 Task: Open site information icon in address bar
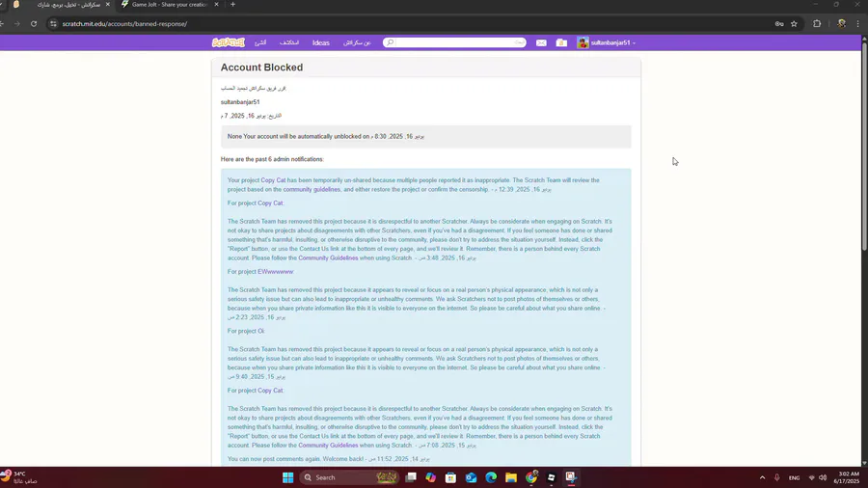click(x=53, y=24)
